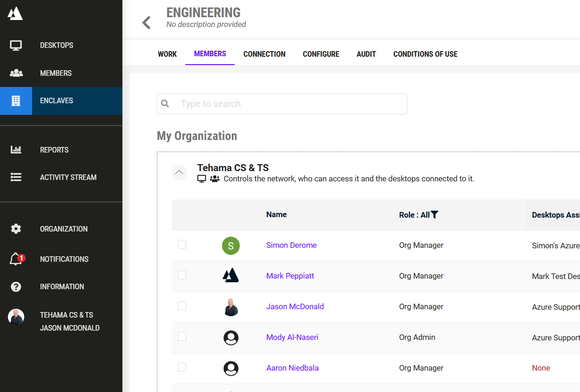This screenshot has width=580, height=392.
Task: Click the Tehama logo in the sidebar
Action: (x=15, y=13)
